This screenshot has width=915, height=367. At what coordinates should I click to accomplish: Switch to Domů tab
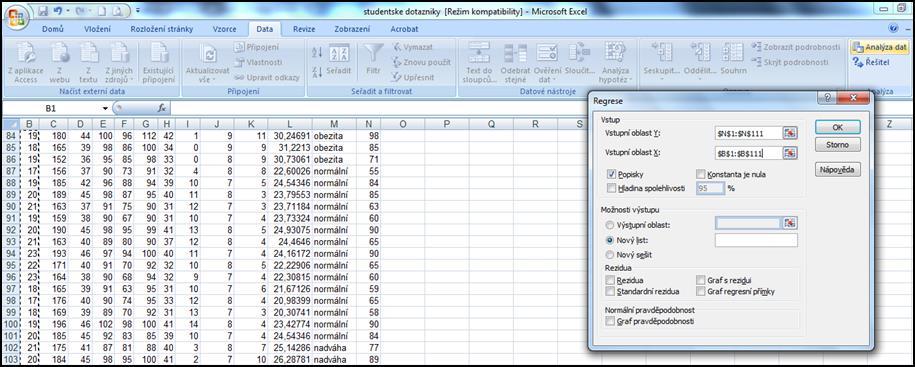coord(53,29)
